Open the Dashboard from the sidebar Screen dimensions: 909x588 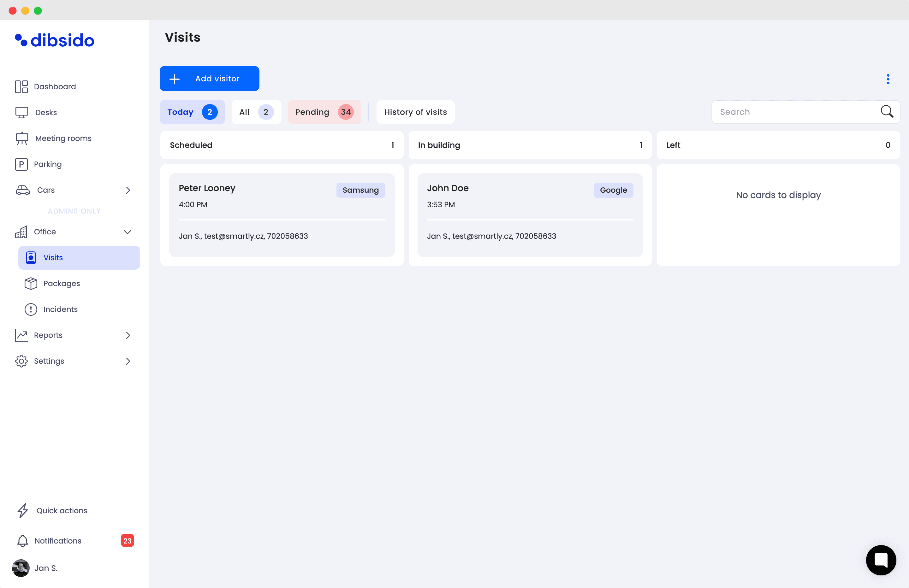pyautogui.click(x=55, y=87)
